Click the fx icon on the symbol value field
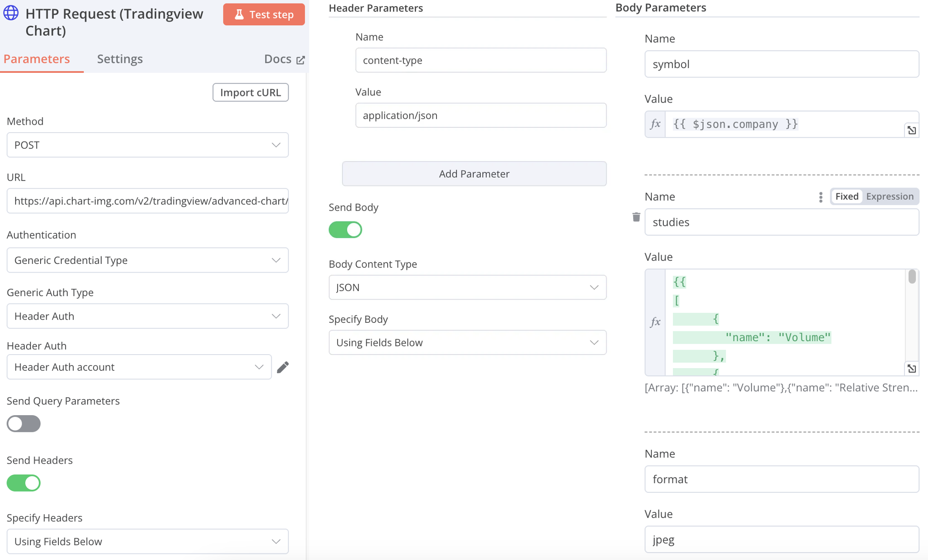The width and height of the screenshot is (928, 560). click(655, 124)
